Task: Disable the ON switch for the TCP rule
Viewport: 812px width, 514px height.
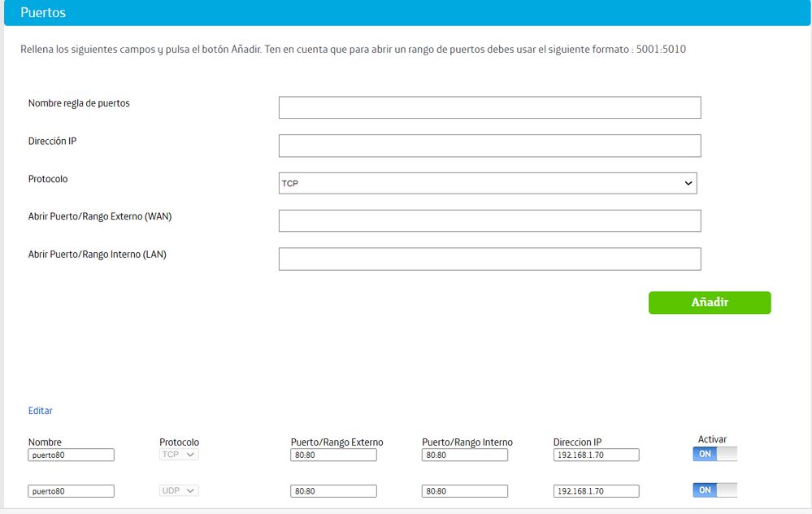Action: click(x=714, y=455)
